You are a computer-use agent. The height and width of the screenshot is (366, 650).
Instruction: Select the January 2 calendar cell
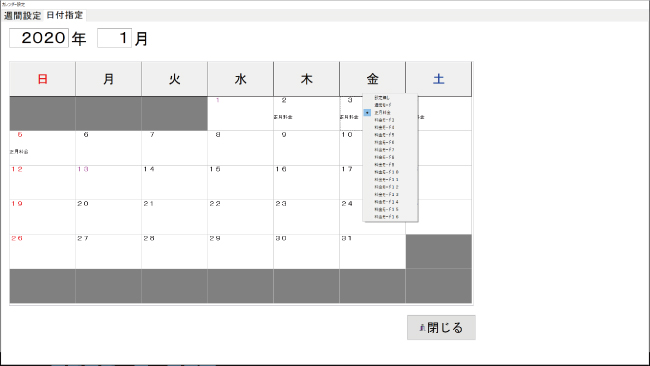pyautogui.click(x=306, y=114)
